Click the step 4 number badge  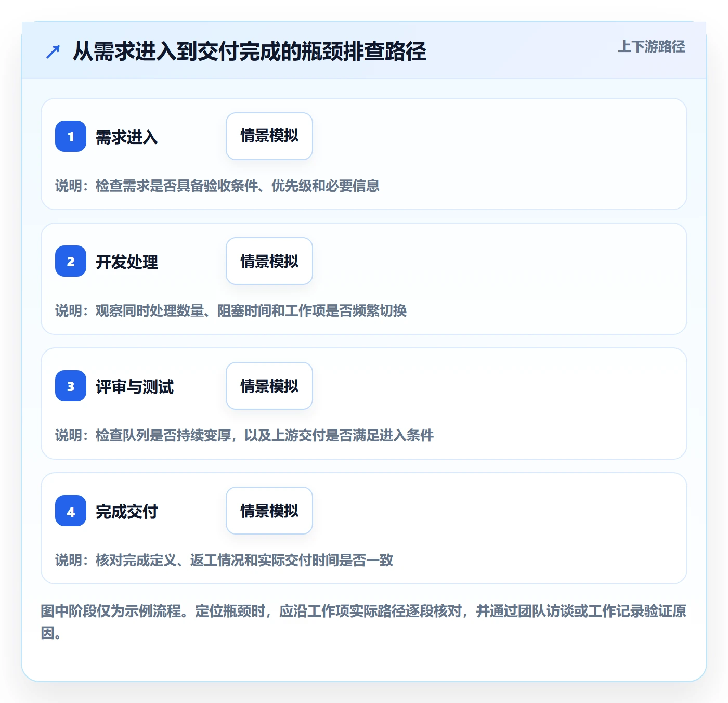click(x=71, y=511)
